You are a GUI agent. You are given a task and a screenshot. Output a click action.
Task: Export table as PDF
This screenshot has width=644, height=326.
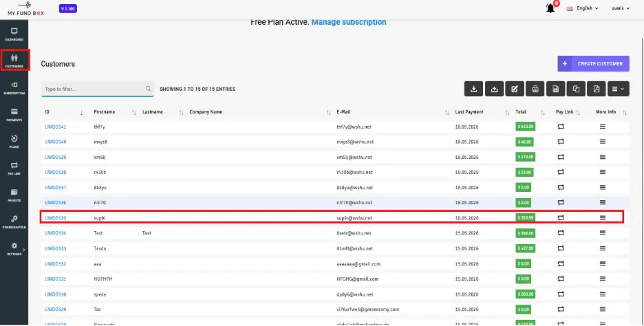(597, 89)
